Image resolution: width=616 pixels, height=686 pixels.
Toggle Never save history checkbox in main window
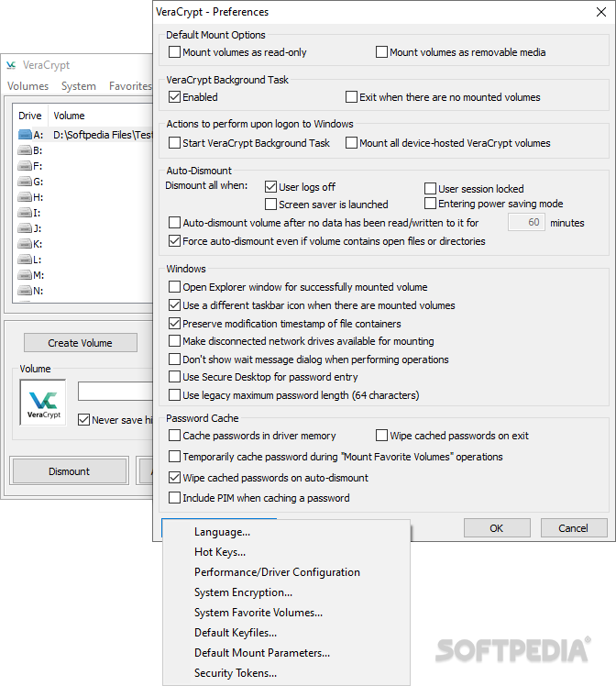(x=83, y=419)
